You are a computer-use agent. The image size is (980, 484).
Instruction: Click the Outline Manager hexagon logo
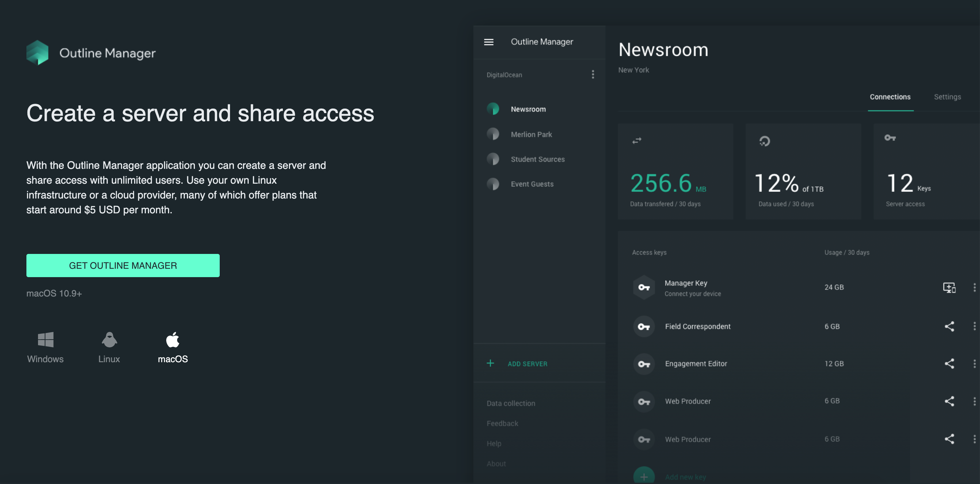point(37,53)
